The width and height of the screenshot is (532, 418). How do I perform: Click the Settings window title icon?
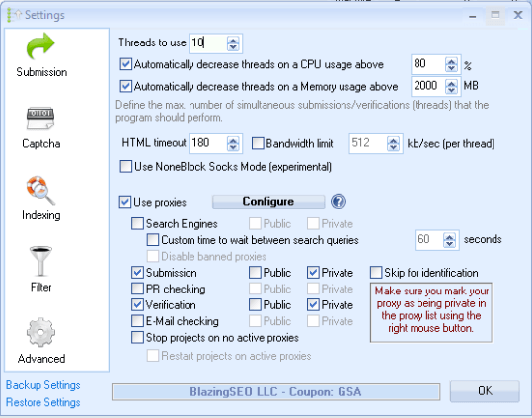pyautogui.click(x=14, y=15)
